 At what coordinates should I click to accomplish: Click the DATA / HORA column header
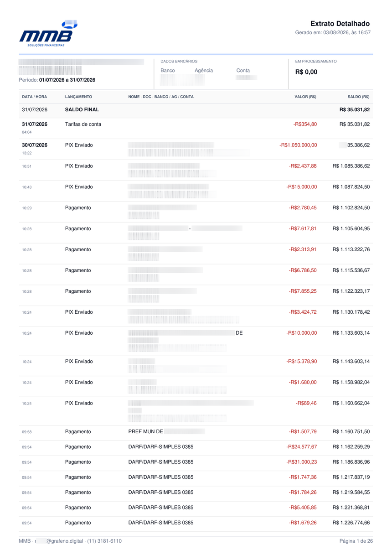click(34, 97)
